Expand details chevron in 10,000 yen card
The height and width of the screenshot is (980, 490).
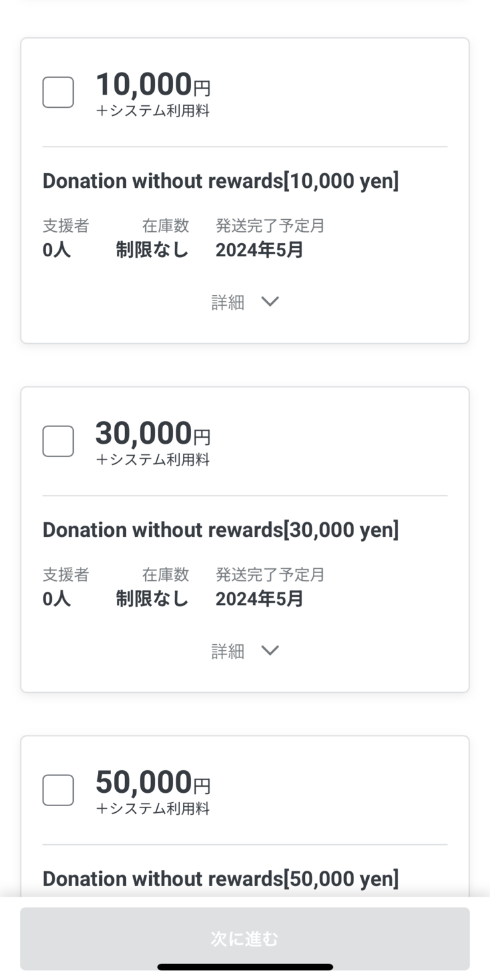pyautogui.click(x=270, y=302)
